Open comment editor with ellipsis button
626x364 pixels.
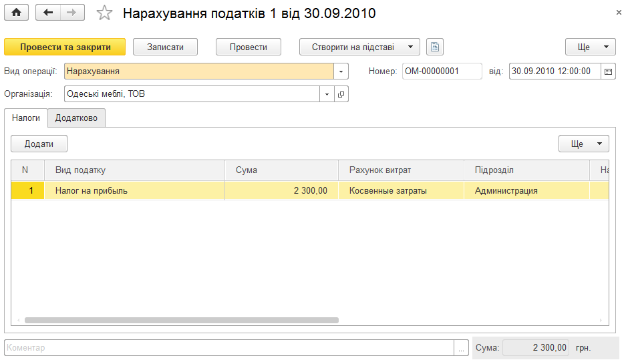click(x=461, y=347)
